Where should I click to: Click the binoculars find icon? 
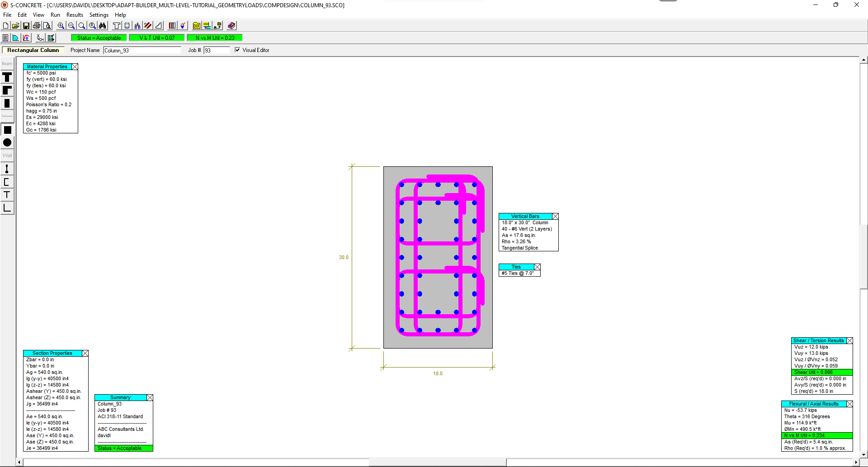pyautogui.click(x=103, y=26)
